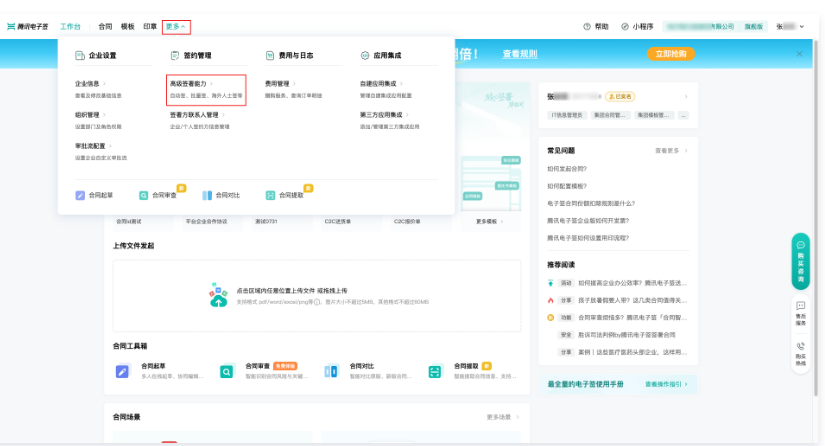
Task: Open 费用管理 under 费用与日志
Action: point(279,84)
